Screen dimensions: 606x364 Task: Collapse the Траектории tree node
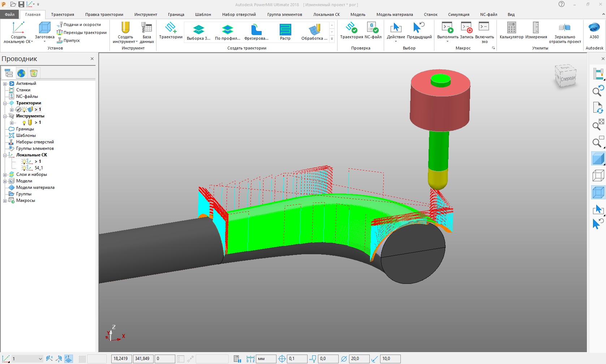point(5,103)
